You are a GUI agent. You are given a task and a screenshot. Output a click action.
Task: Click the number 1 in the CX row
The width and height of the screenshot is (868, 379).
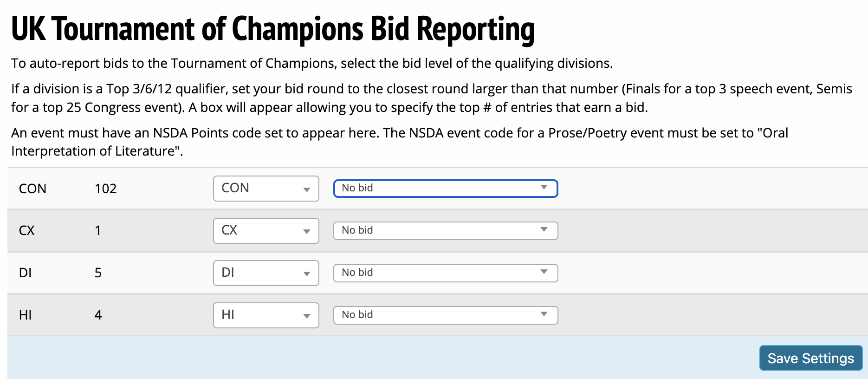click(x=98, y=231)
